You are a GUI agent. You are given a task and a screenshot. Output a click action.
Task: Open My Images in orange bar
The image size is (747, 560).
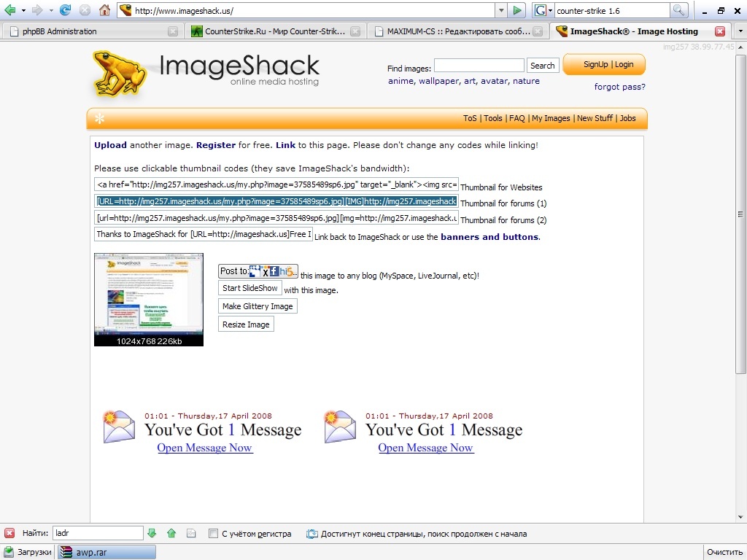551,118
